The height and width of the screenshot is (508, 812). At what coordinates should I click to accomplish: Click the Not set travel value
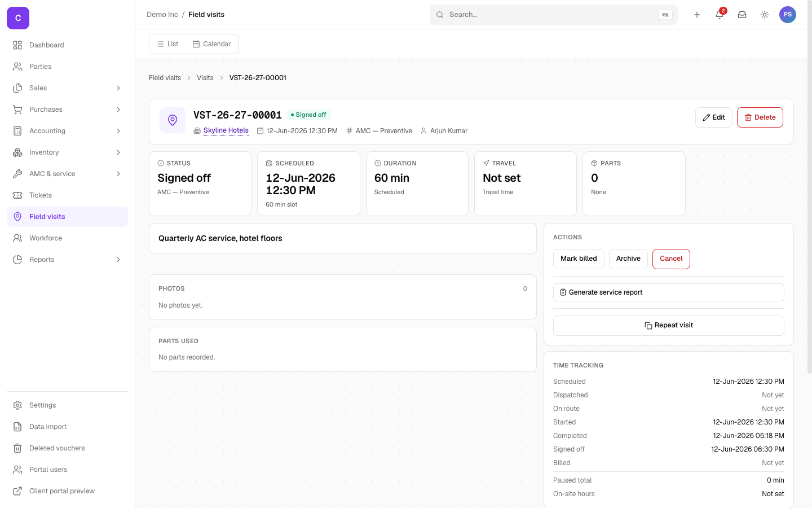point(502,178)
